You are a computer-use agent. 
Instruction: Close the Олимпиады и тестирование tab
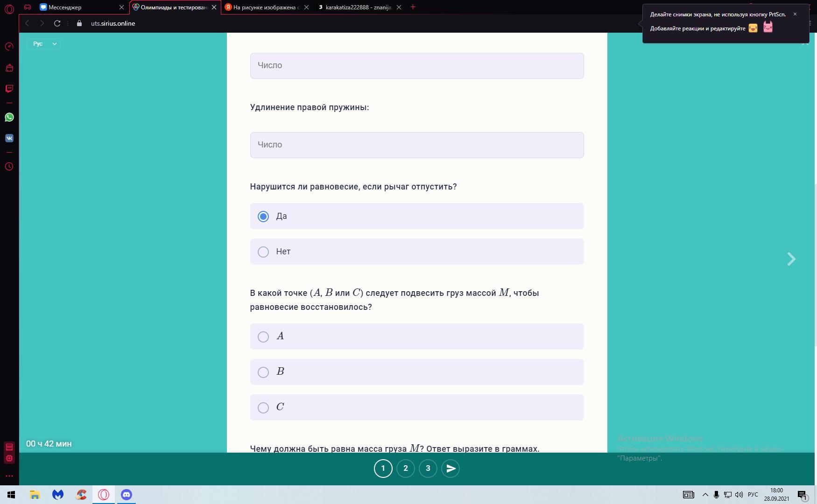(x=214, y=7)
